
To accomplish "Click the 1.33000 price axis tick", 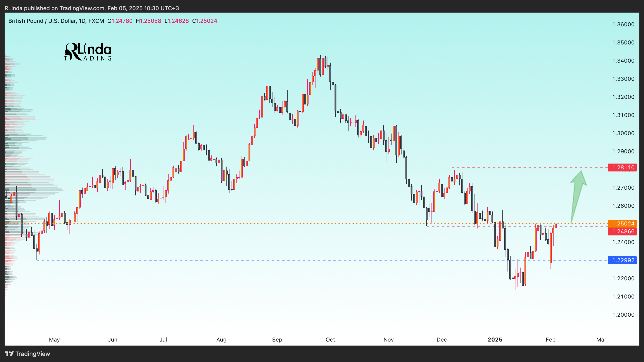I will point(623,79).
